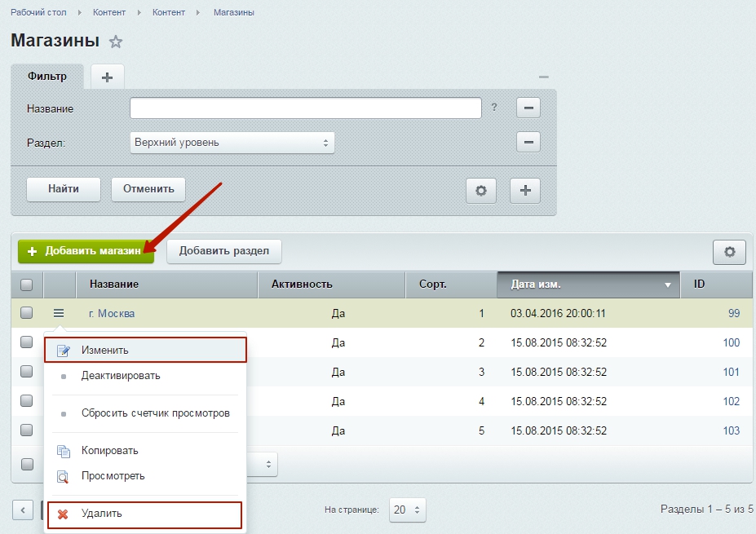Click the green Добавить магазин button
The height and width of the screenshot is (534, 756).
pyautogui.click(x=86, y=251)
